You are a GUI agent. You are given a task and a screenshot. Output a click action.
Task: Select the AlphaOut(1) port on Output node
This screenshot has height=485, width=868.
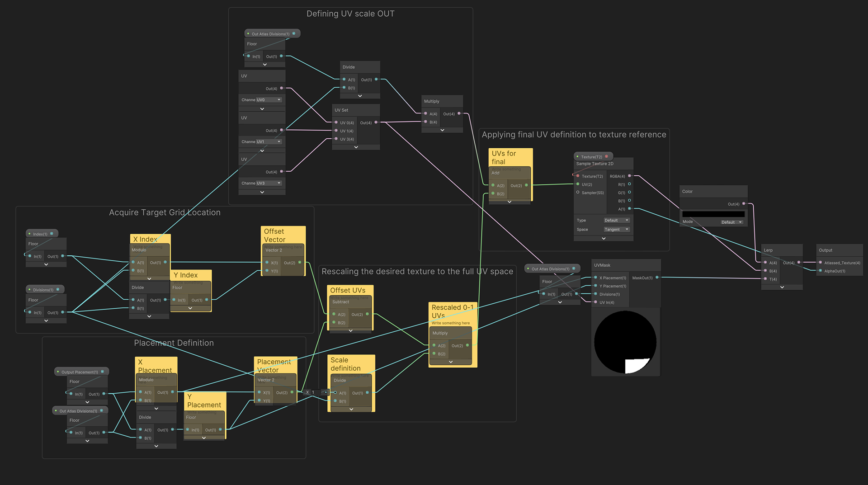[821, 271]
